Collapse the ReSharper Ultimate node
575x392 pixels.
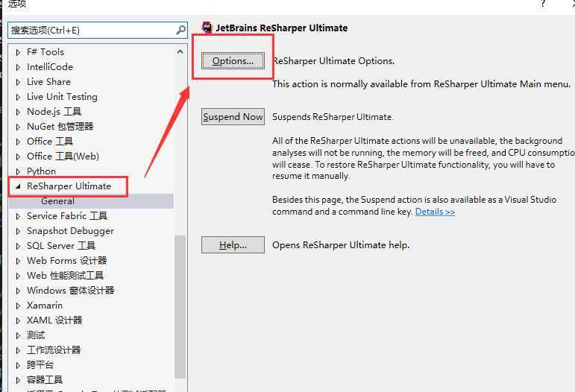point(18,186)
